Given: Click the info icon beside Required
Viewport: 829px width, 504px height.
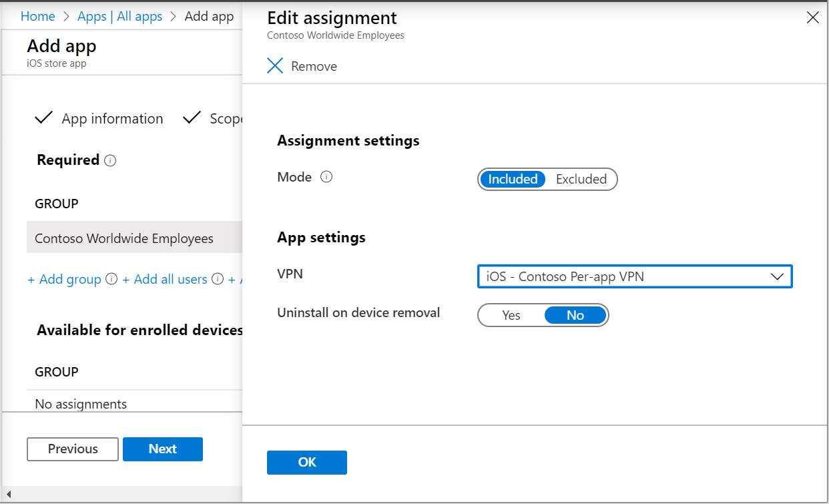Looking at the screenshot, I should click(x=111, y=160).
